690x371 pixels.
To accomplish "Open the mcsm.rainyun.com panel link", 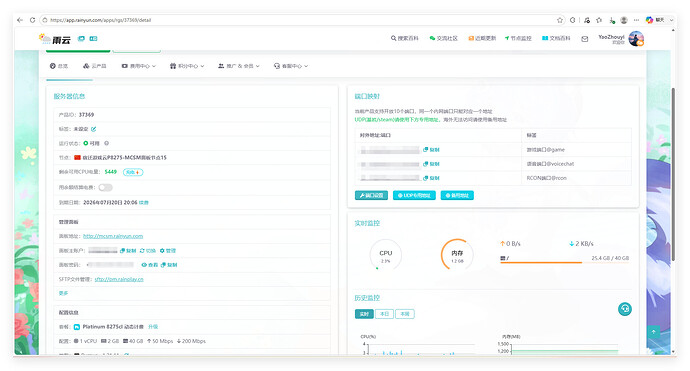I will 113,236.
